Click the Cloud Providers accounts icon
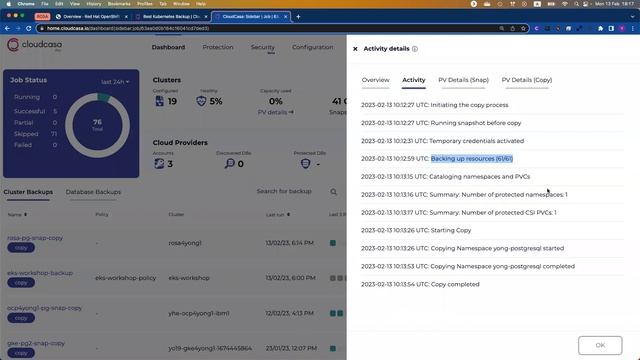Image resolution: width=640 pixels, height=360 pixels. click(159, 164)
